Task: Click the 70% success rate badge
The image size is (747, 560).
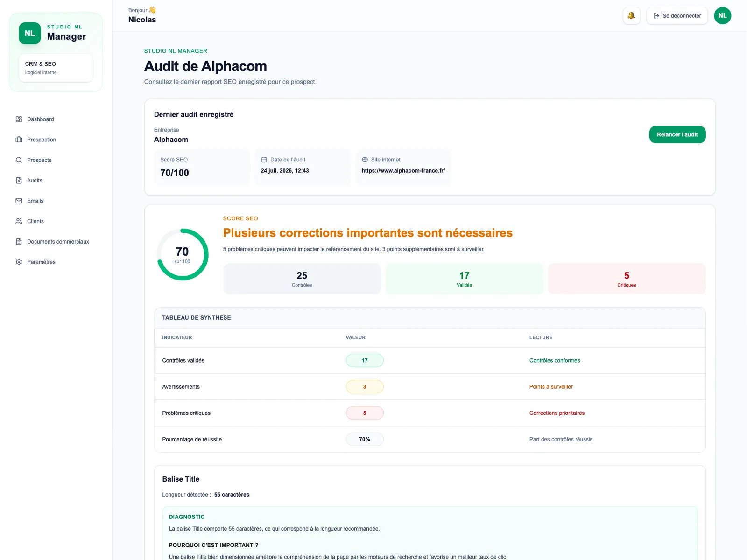Action: pos(365,440)
